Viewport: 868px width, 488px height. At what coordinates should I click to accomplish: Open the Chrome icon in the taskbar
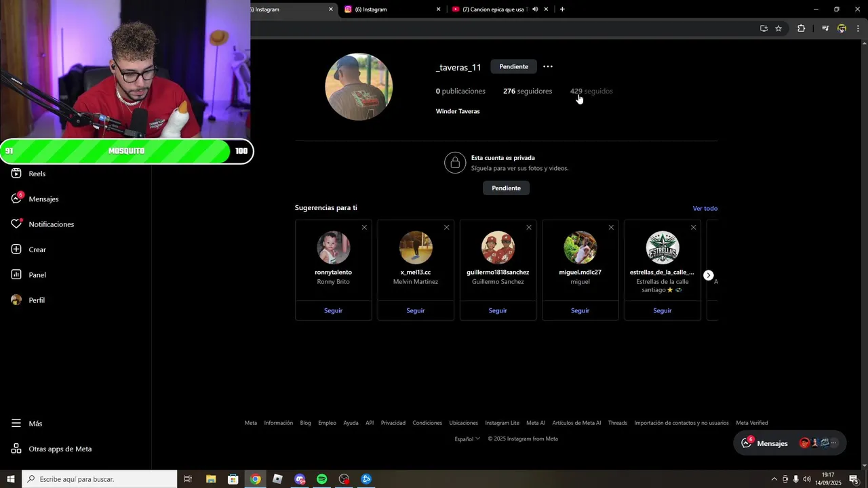coord(255,479)
